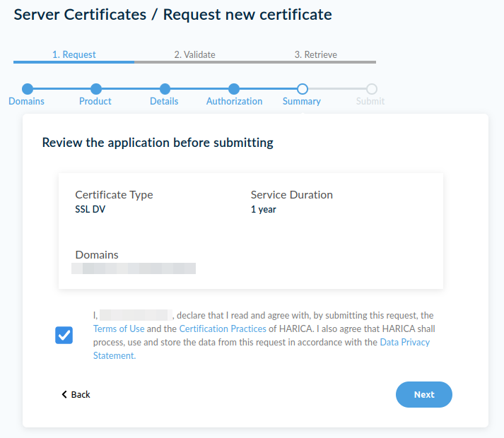Open the 3. Retrieve tab
Viewport: 504px width, 438px height.
(x=315, y=54)
